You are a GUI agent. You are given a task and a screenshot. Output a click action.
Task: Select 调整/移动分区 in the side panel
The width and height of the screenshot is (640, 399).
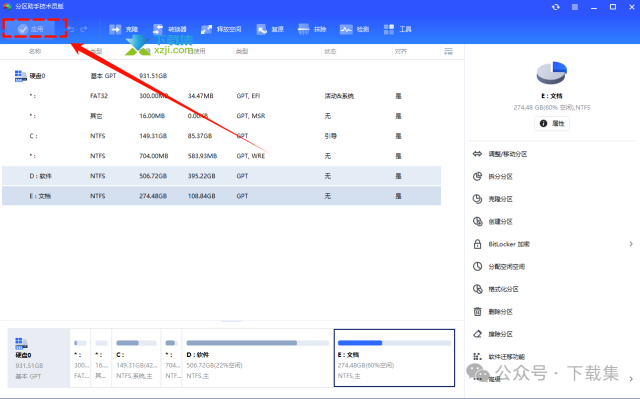(x=500, y=154)
